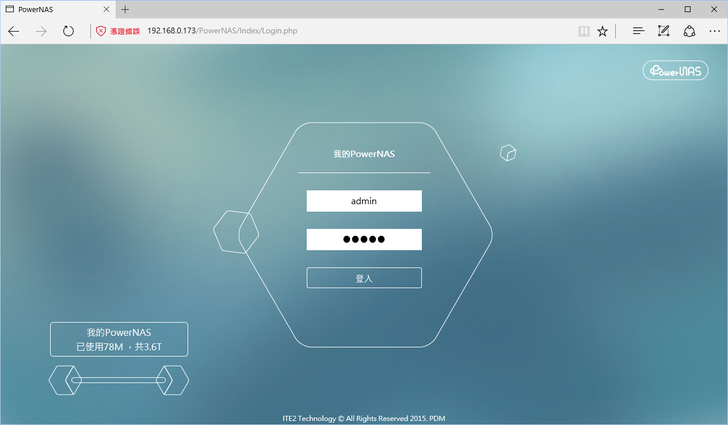Click the 我的PowerNAS storage usage box
Screen dimensions: 728x425
(119, 340)
